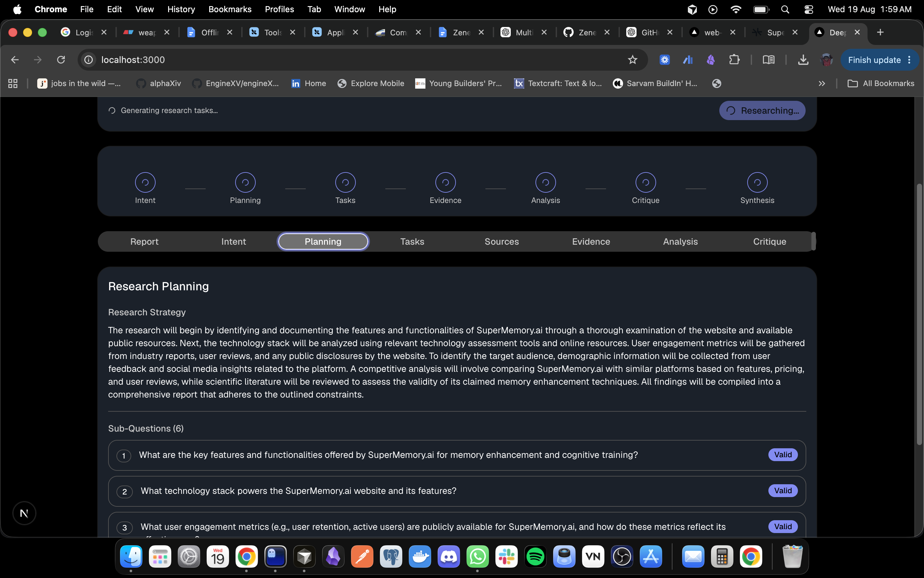
Task: Open Finder from the Dock
Action: coord(131,556)
